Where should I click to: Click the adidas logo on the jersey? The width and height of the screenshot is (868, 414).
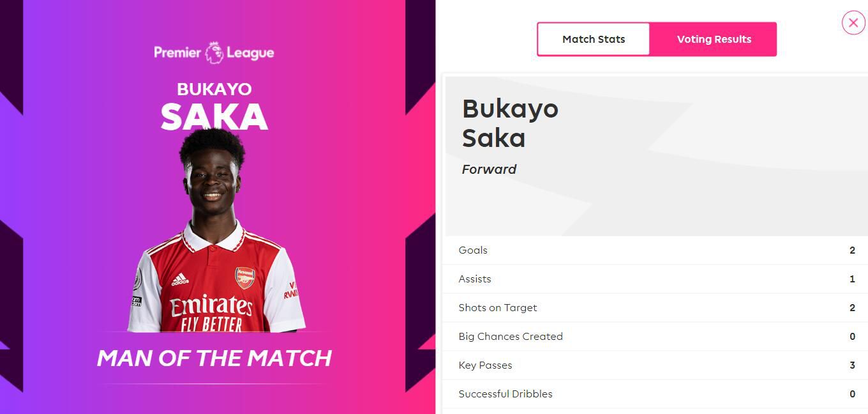click(180, 279)
